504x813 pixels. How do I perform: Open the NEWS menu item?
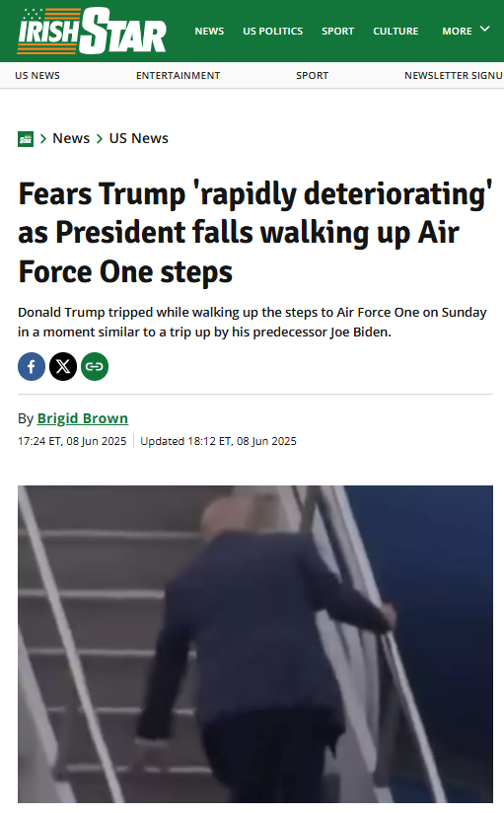tap(209, 32)
